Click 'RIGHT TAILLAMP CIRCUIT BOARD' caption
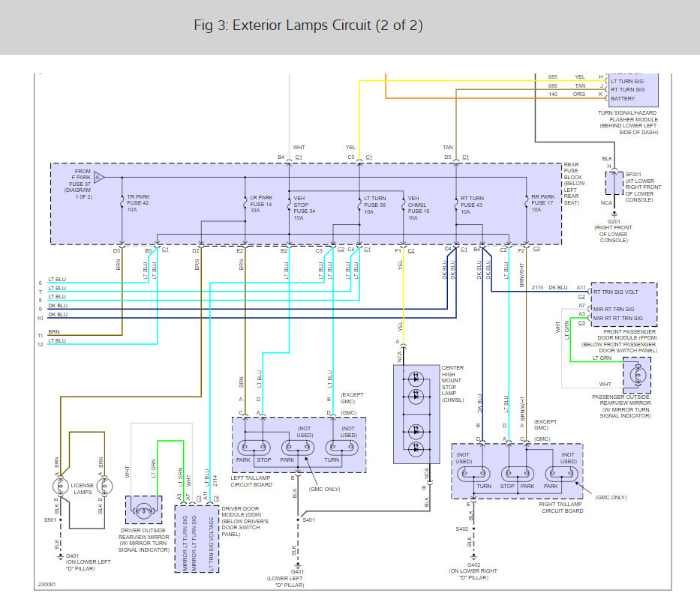 pyautogui.click(x=561, y=508)
